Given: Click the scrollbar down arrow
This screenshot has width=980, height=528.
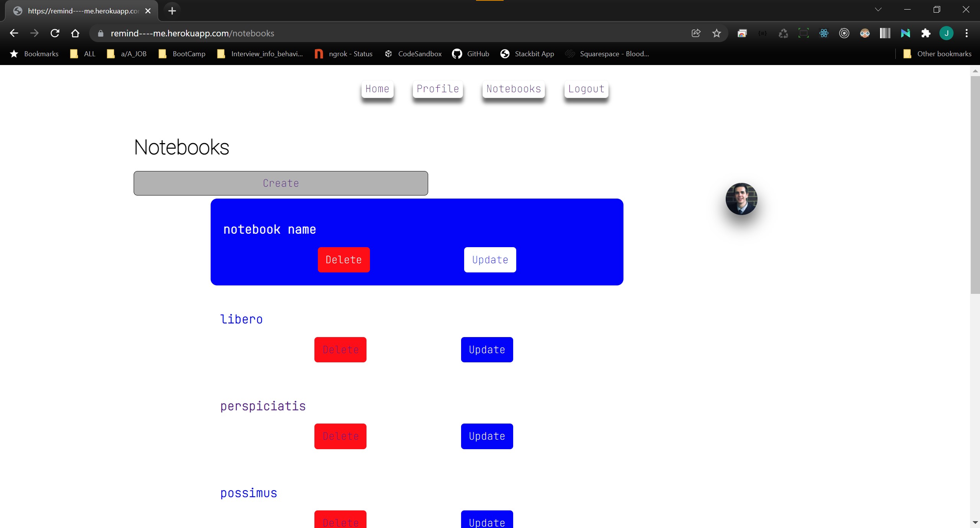Looking at the screenshot, I should coord(975,522).
